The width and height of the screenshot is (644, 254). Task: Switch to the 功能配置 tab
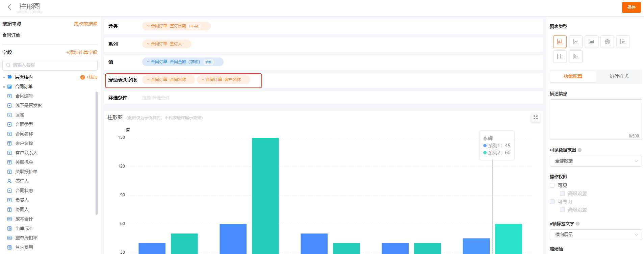pyautogui.click(x=573, y=77)
